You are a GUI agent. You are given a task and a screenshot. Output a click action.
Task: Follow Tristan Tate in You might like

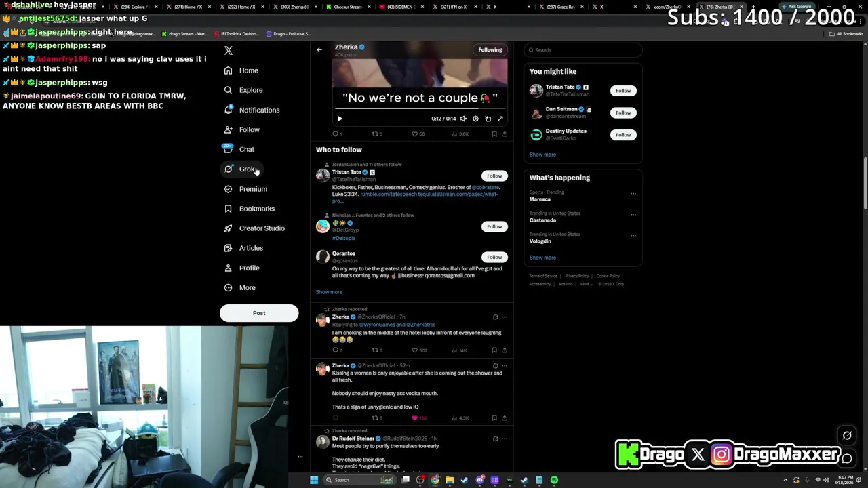(x=623, y=91)
